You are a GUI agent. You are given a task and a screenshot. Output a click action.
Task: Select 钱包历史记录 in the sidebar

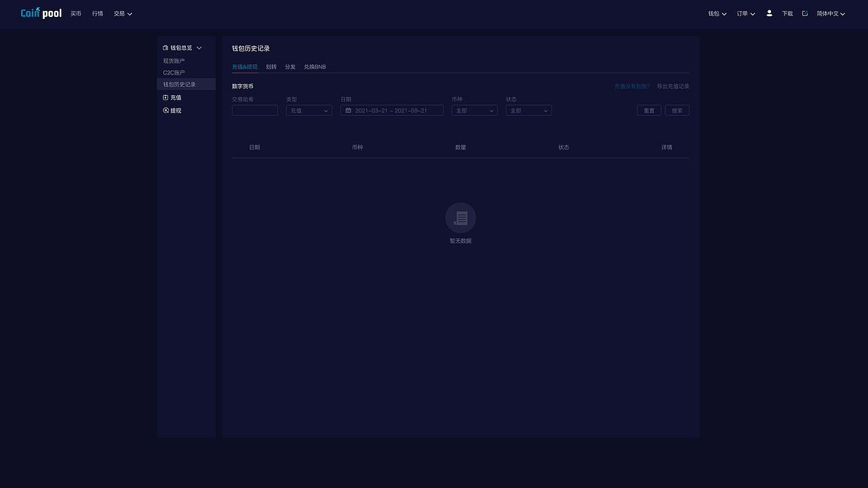click(x=186, y=84)
